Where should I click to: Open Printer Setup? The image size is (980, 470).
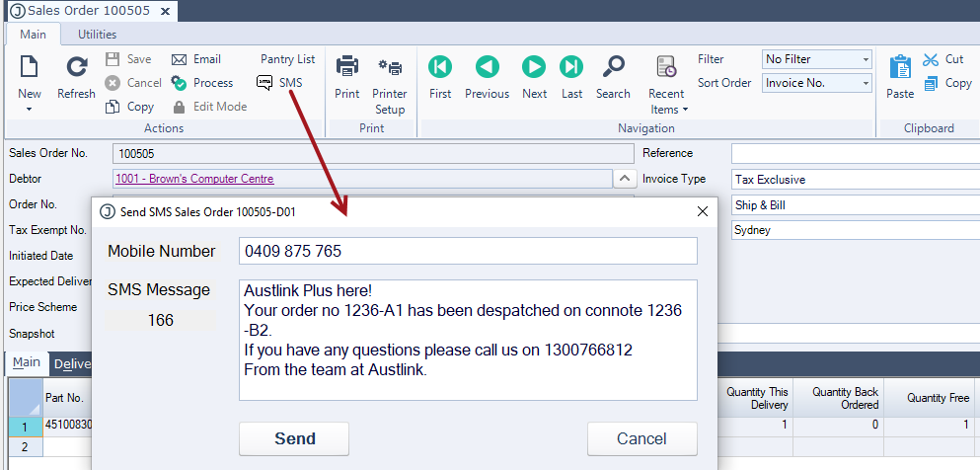(390, 84)
